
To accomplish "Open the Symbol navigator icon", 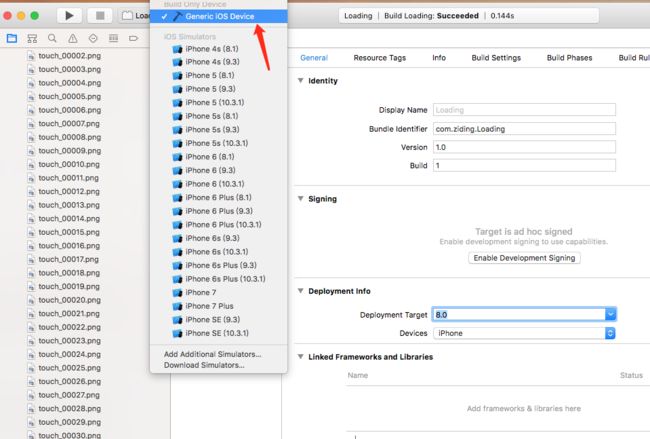I will [32, 39].
